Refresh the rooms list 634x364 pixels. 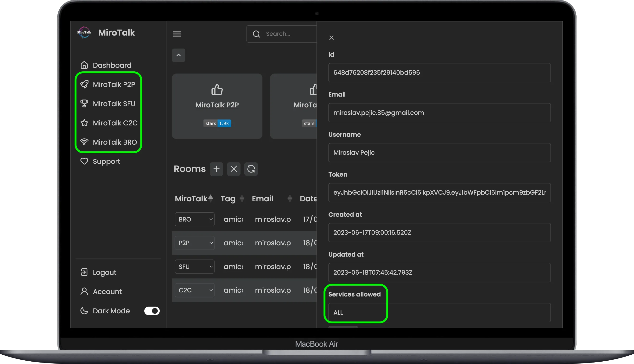click(251, 169)
